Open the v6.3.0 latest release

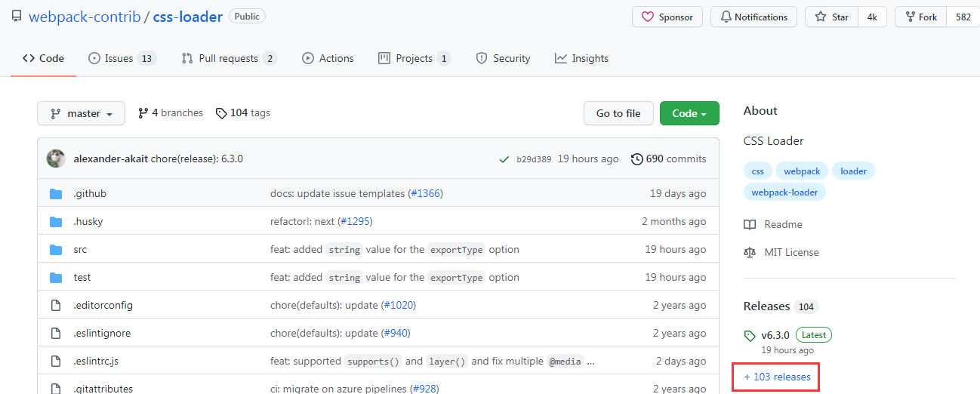[x=775, y=335]
